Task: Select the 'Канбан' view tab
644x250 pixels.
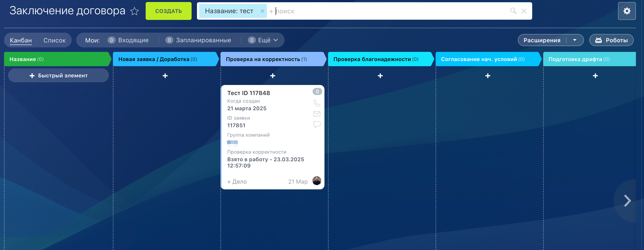Action: click(21, 40)
